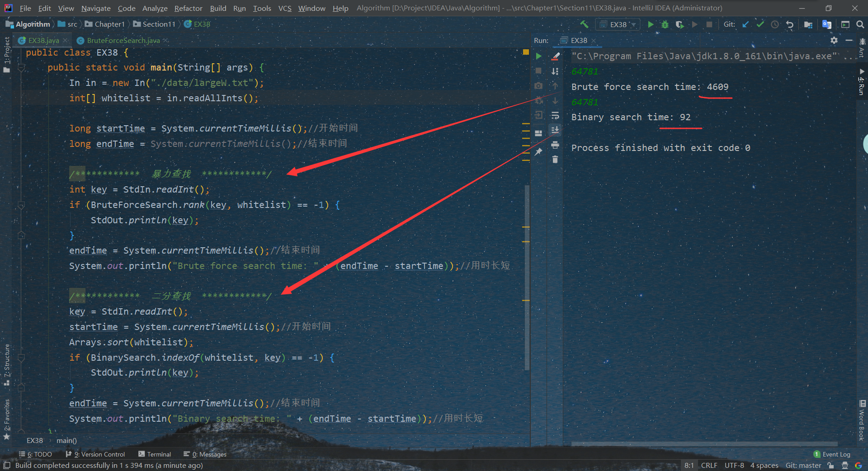Viewport: 868px width, 471px height.
Task: Open Run panel settings gear
Action: point(834,40)
